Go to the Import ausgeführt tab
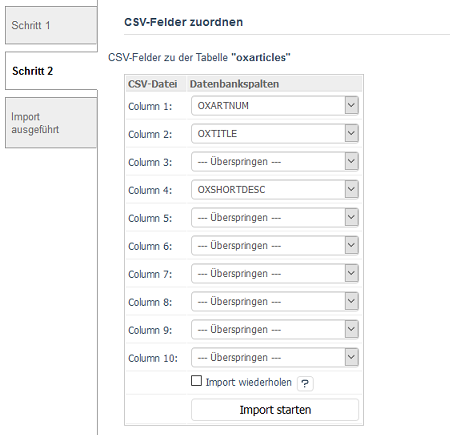Image resolution: width=450 pixels, height=435 pixels. click(51, 123)
